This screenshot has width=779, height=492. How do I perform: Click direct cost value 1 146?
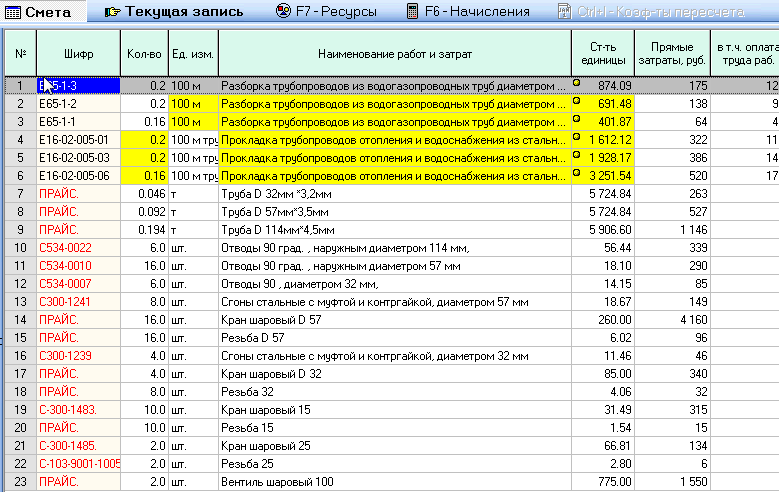694,230
